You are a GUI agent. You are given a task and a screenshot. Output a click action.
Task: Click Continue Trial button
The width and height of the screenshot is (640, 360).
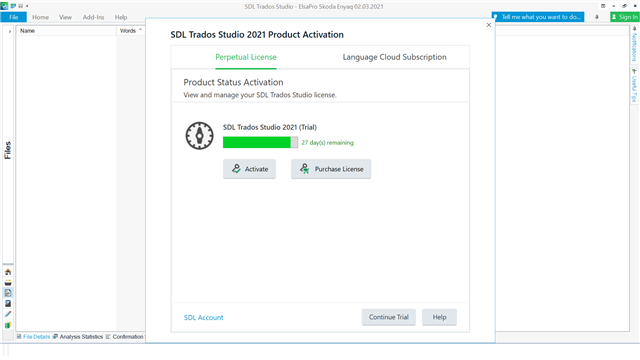click(389, 317)
